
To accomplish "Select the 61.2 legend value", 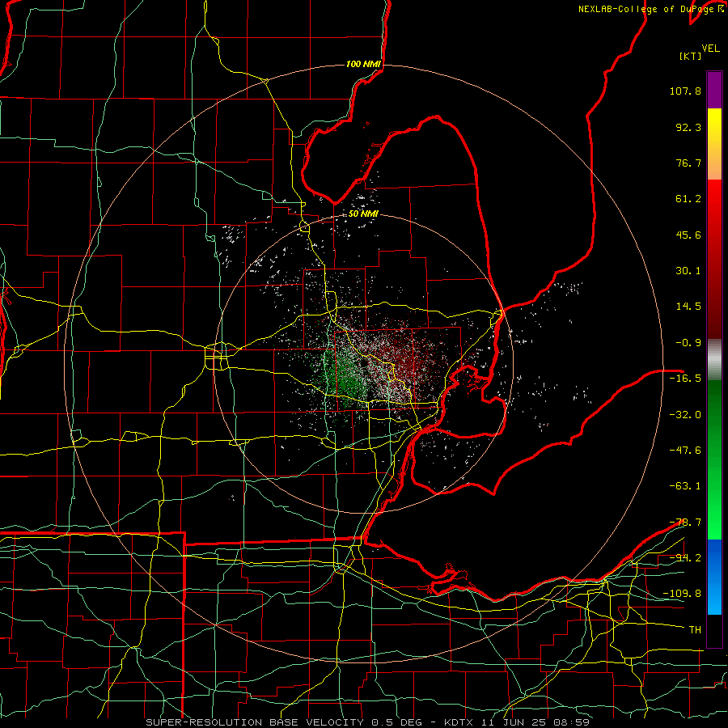I will [688, 199].
